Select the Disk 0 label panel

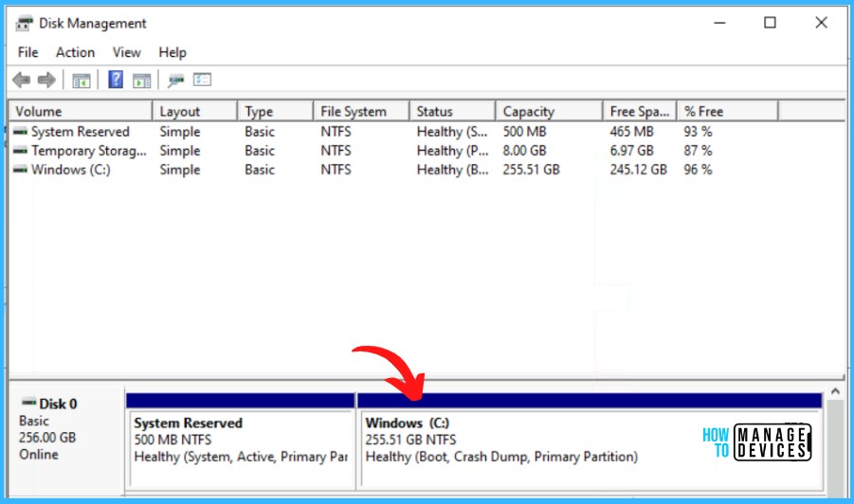tap(66, 441)
